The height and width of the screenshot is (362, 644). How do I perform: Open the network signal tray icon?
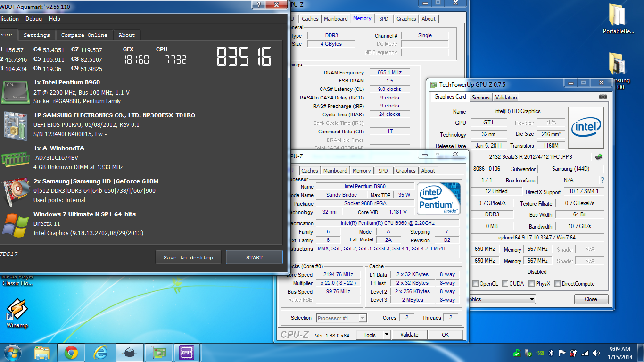(585, 353)
